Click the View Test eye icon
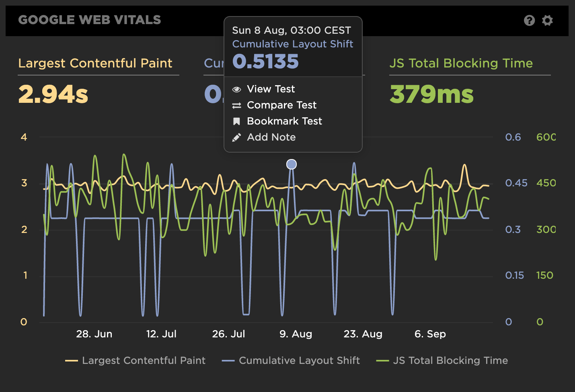 [237, 89]
